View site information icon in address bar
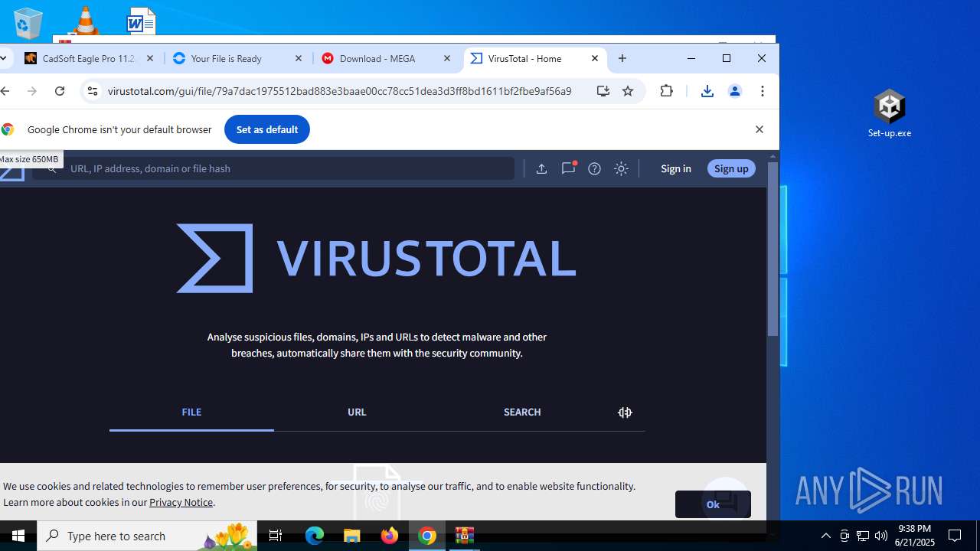This screenshot has height=551, width=980. 92,91
